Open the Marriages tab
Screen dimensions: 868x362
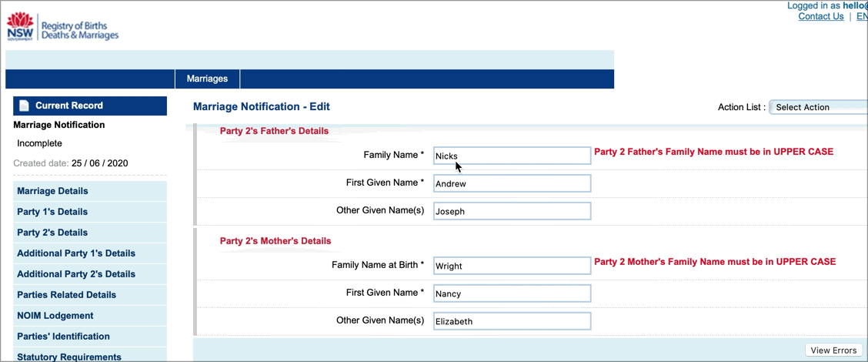(207, 79)
